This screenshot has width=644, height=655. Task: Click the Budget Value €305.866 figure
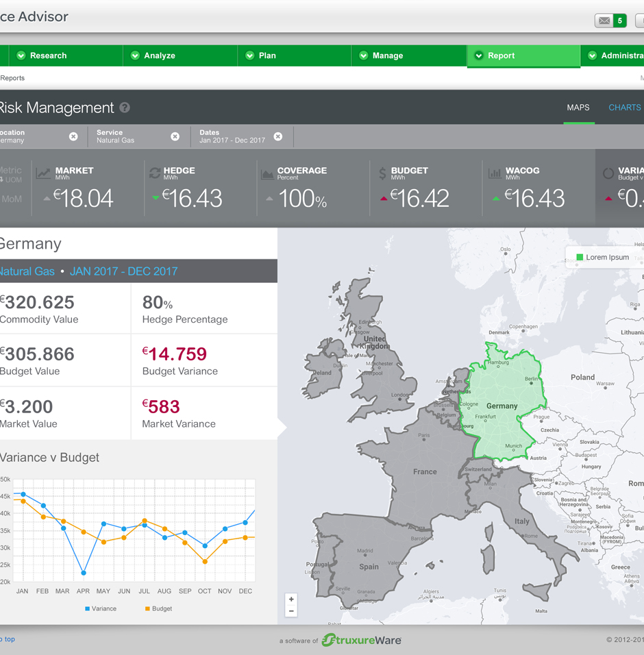tap(38, 354)
